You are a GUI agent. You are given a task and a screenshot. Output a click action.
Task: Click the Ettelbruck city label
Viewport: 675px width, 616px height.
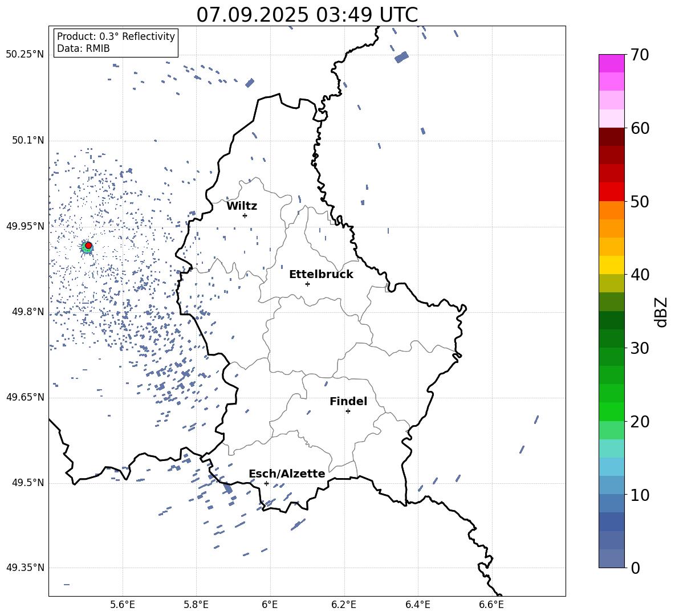coord(321,275)
